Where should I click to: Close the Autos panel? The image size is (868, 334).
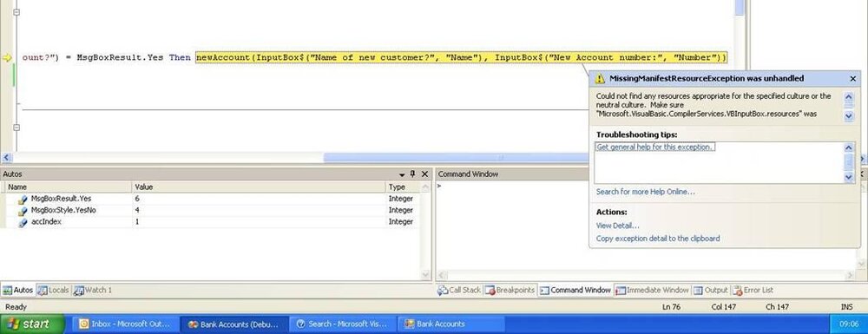424,174
